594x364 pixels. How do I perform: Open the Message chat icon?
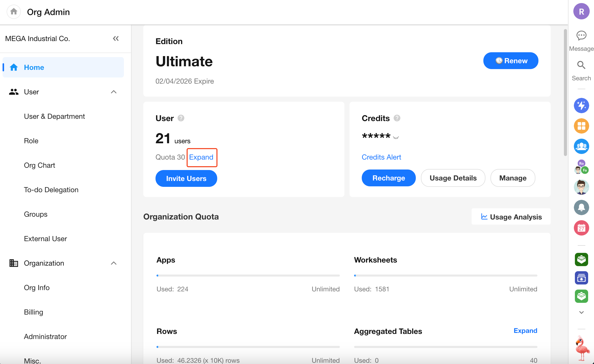tap(581, 36)
